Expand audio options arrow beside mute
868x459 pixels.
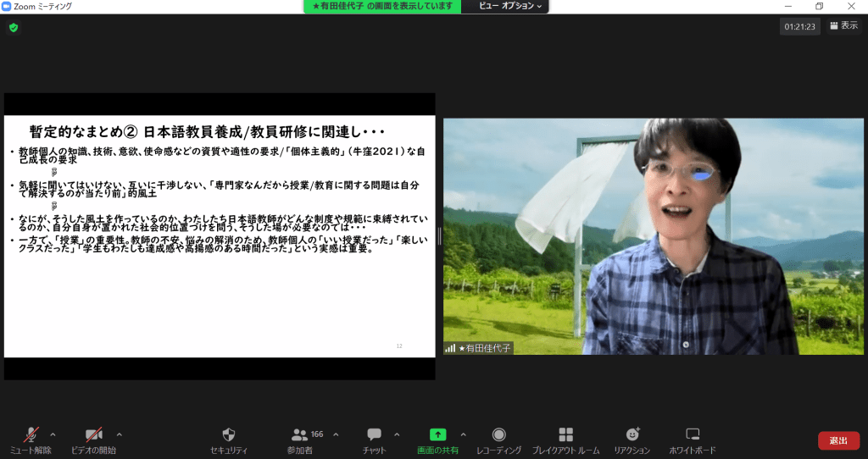tap(53, 434)
